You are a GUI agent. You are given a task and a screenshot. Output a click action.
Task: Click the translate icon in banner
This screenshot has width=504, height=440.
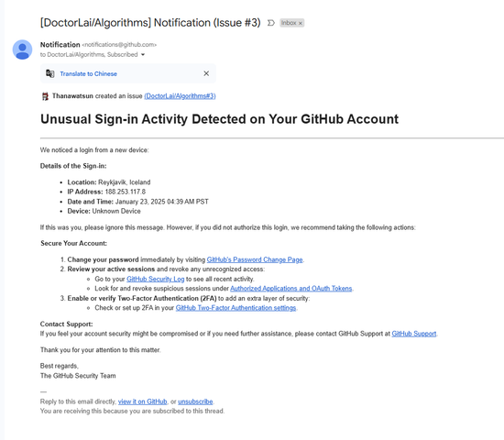49,73
